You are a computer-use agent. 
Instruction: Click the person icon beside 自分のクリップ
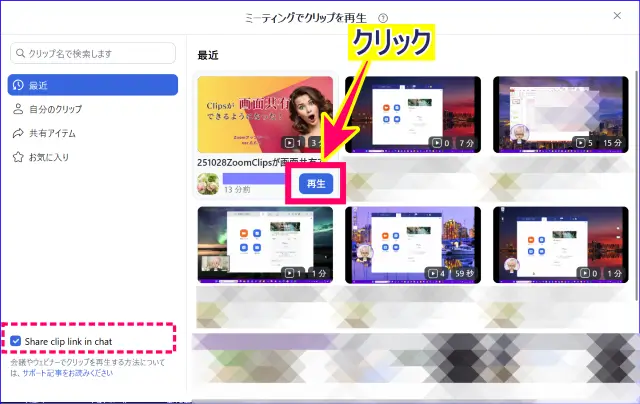[18, 109]
